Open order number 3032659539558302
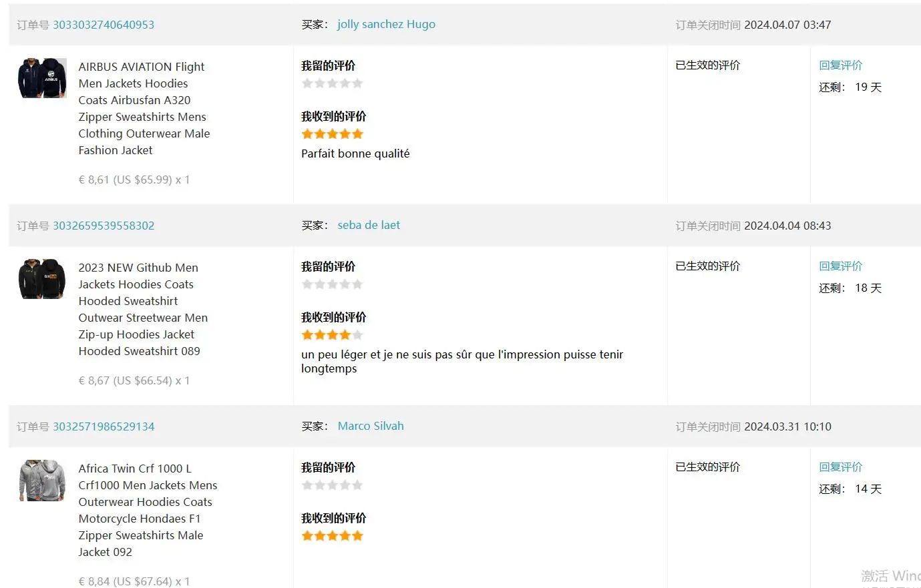The width and height of the screenshot is (921, 588). (104, 226)
